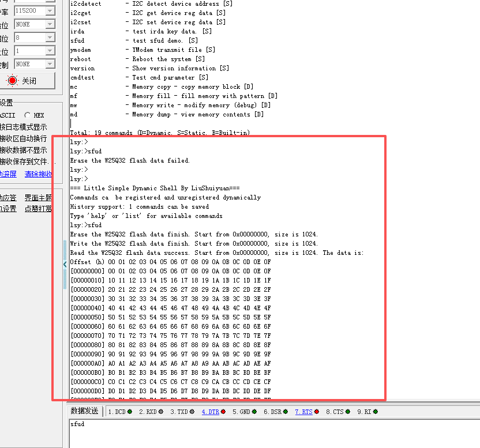Click the green RI status LED
This screenshot has width=480, height=448.
376,412
